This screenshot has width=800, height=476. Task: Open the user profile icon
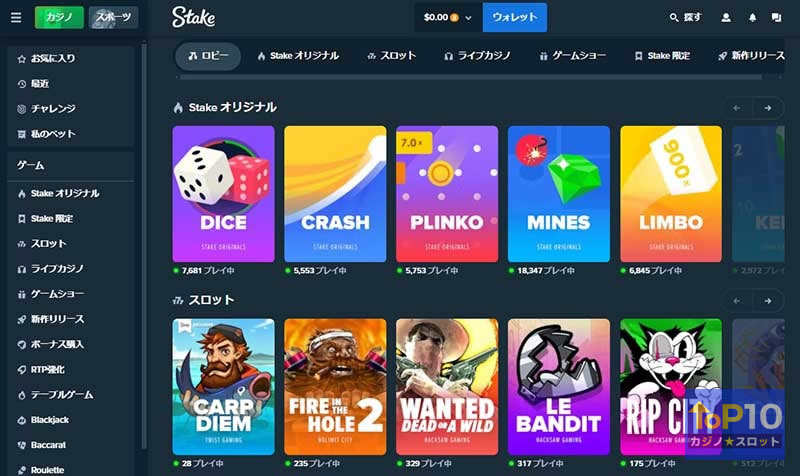pos(726,17)
